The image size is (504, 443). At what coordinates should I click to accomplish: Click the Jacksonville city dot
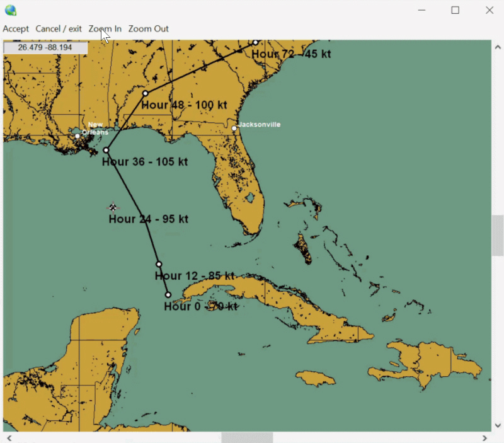[x=234, y=128]
